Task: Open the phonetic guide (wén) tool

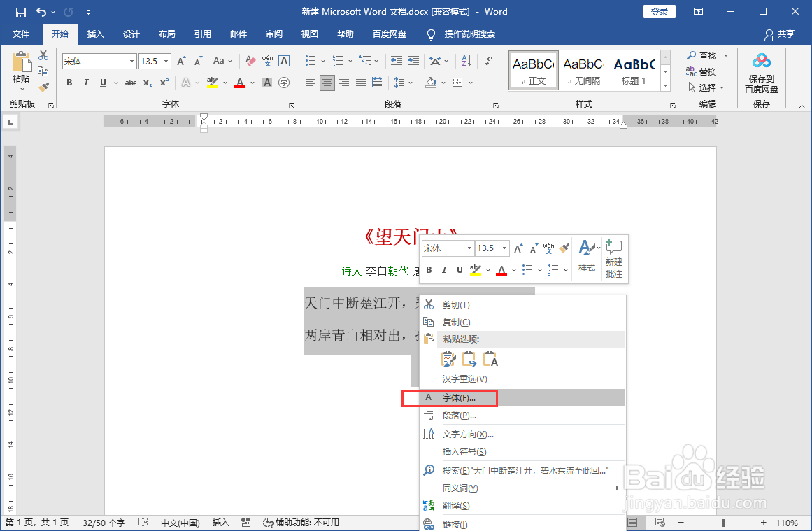Action: [267, 61]
